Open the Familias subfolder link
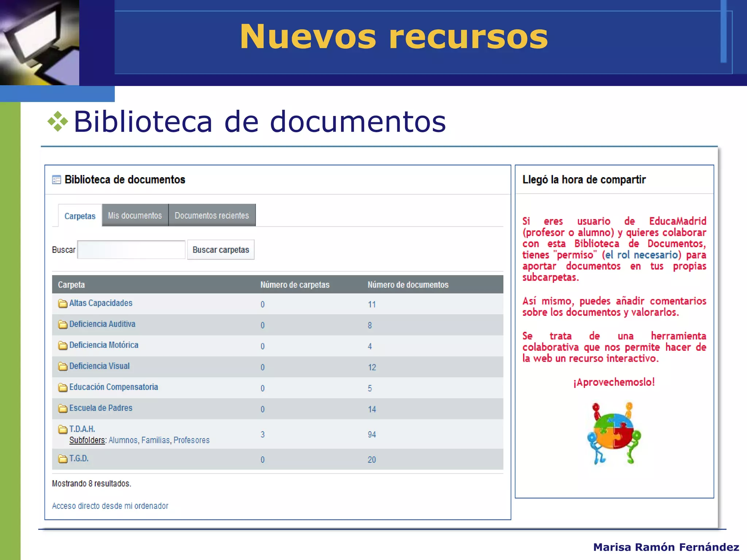The width and height of the screenshot is (747, 560). click(156, 440)
